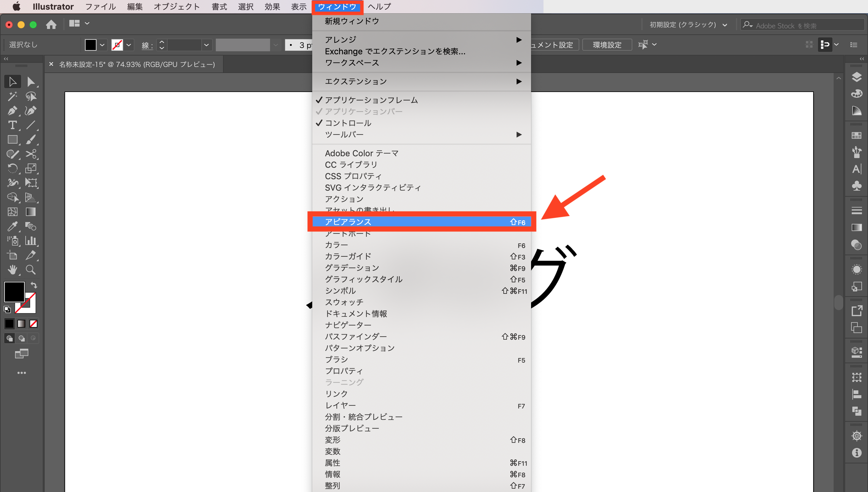Reset to default fill and stroke

click(7, 309)
